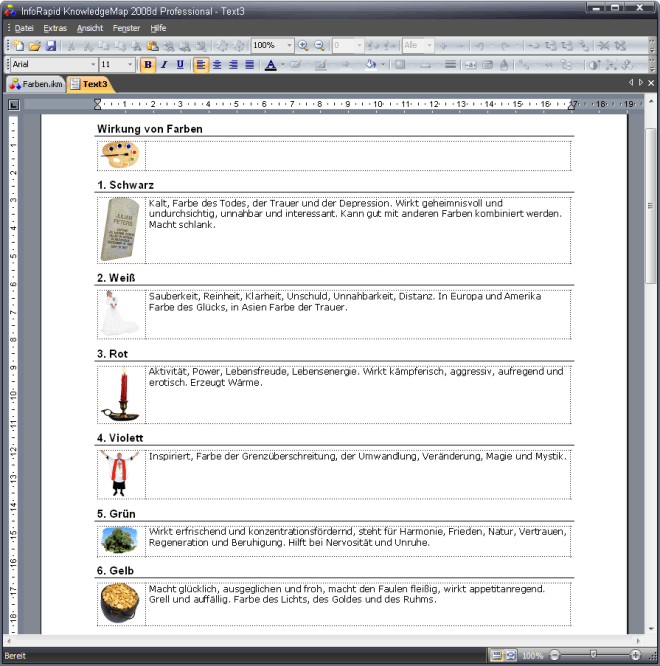Click the red candle image in Rot section

coord(122,394)
